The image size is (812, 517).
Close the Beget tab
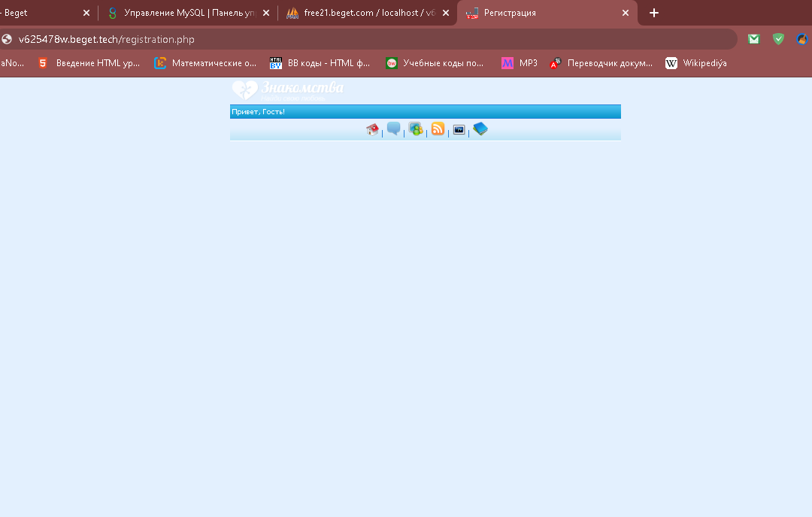(x=86, y=13)
